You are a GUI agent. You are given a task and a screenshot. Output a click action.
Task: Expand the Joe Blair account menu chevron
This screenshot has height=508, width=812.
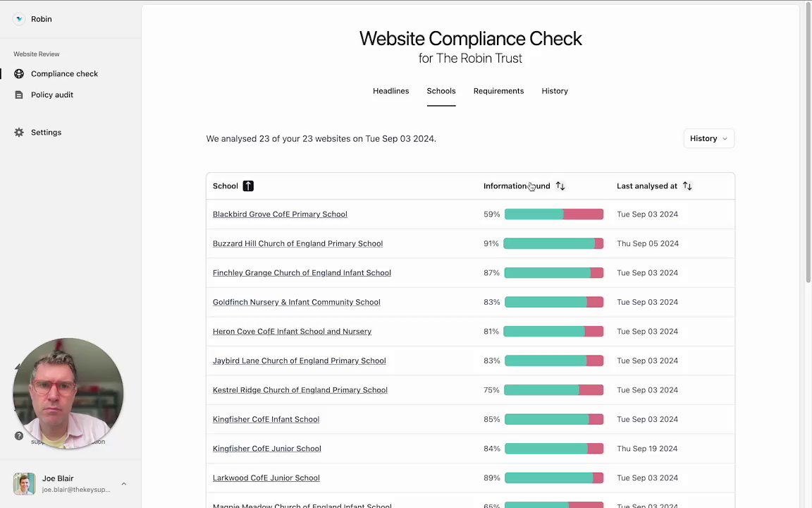coord(124,483)
